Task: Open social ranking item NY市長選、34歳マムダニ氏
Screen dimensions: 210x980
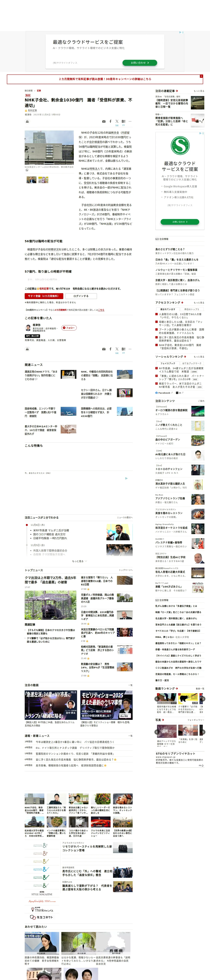Action: tap(181, 370)
